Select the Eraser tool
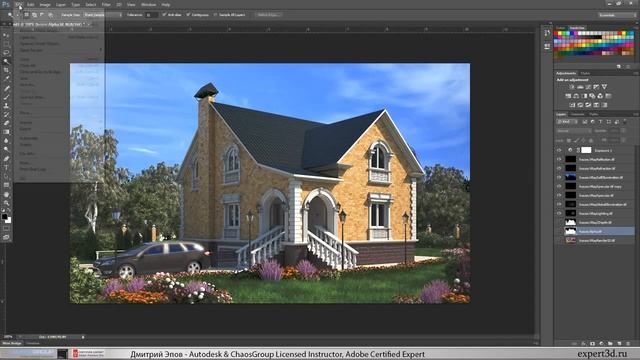This screenshot has height=360, width=640. [6, 123]
